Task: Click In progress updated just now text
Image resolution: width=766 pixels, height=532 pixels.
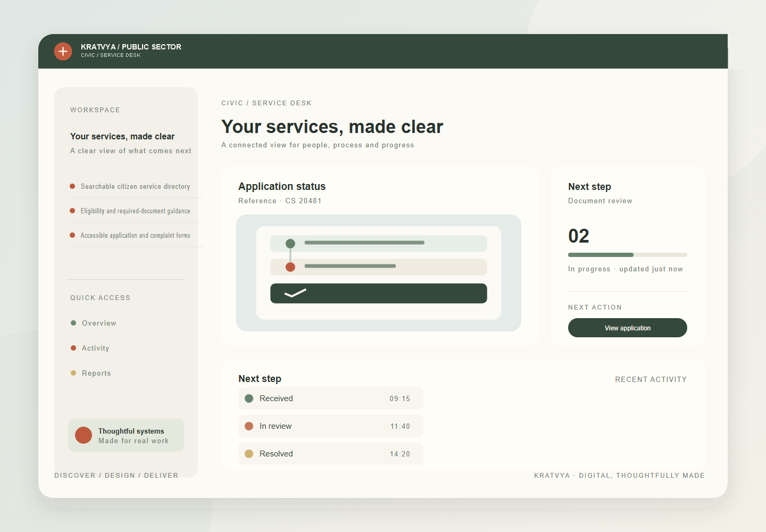Action: pyautogui.click(x=626, y=269)
